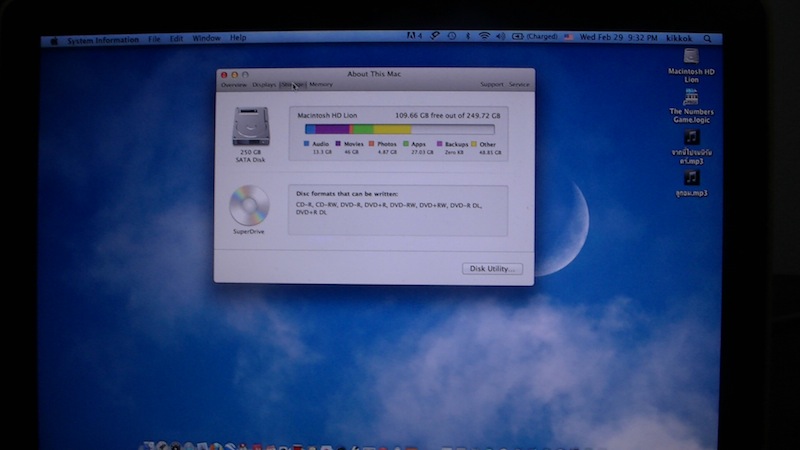Click the SuperDrive disc icon
This screenshot has height=450, width=800.
point(249,205)
